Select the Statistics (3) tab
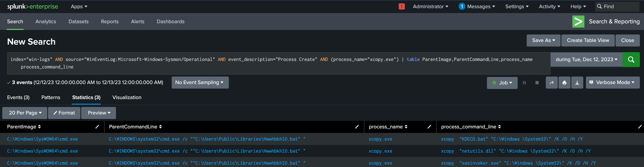644x167 pixels. coord(86,97)
